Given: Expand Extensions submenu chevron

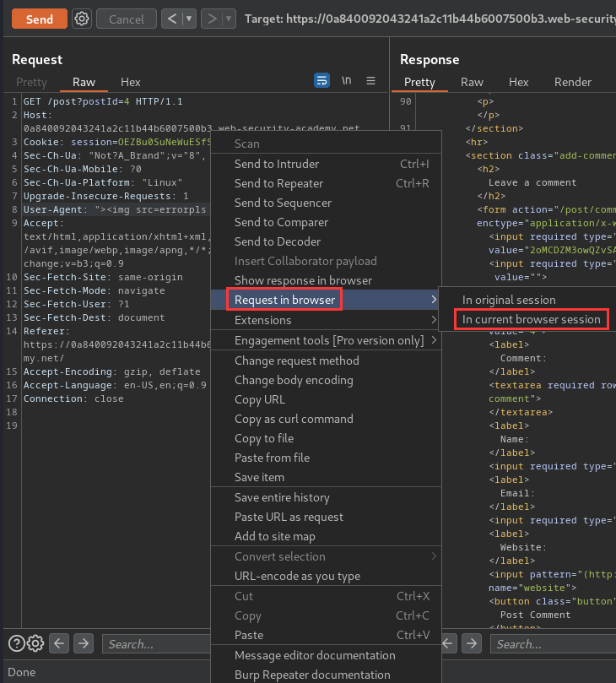Looking at the screenshot, I should (x=433, y=320).
